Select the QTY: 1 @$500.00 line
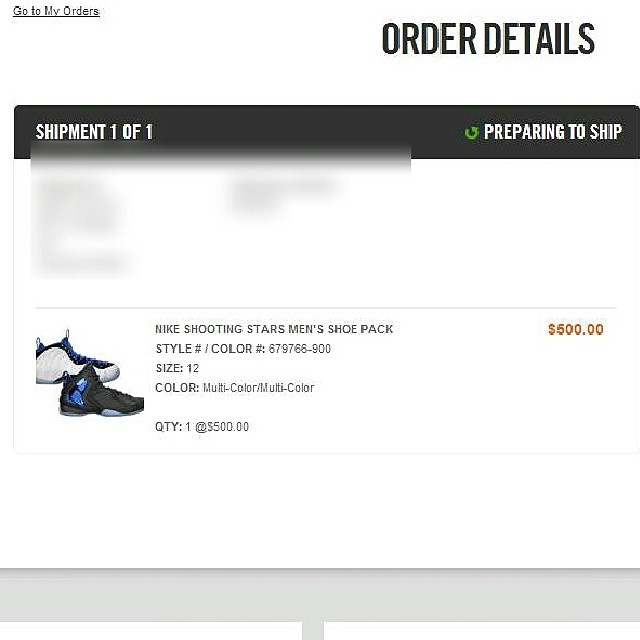The height and width of the screenshot is (640, 640). pyautogui.click(x=202, y=427)
